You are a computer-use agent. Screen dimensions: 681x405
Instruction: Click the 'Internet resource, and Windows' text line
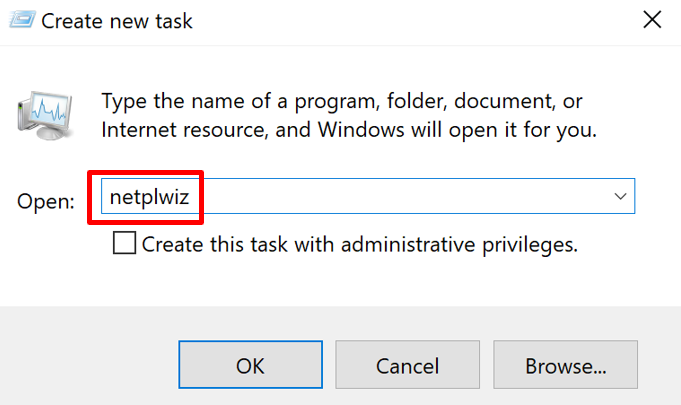(x=349, y=130)
